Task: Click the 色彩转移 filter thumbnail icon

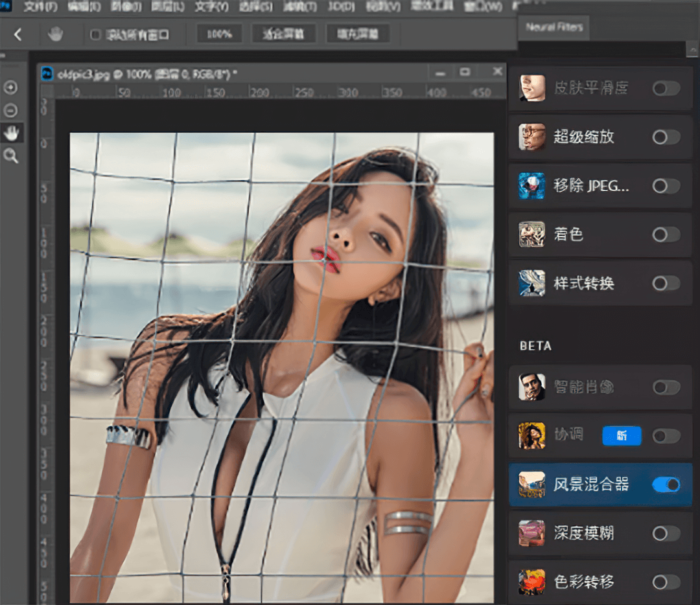Action: 531,582
